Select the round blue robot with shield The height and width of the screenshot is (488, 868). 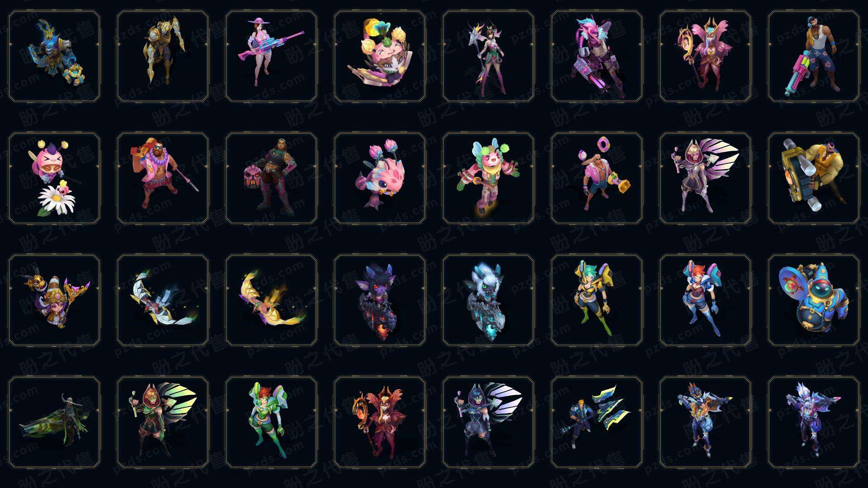[x=814, y=300]
